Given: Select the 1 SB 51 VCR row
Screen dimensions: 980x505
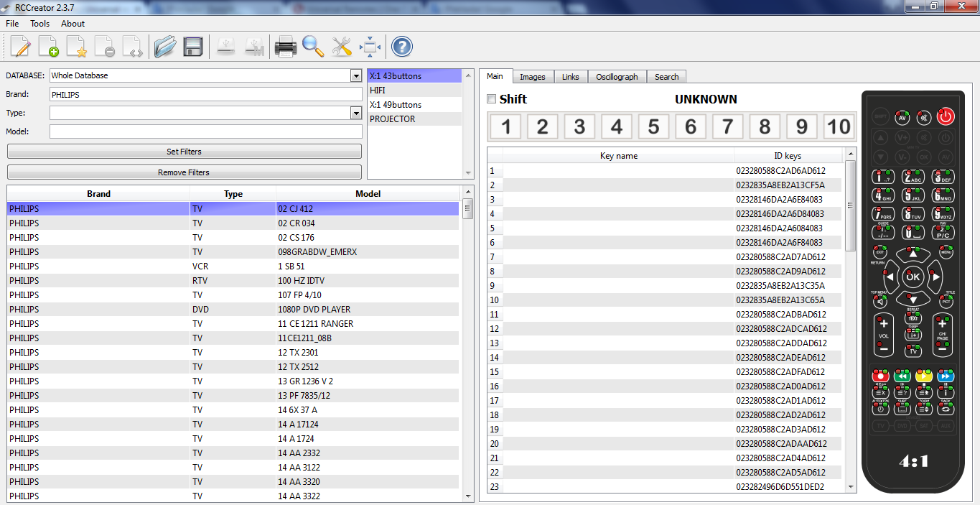Looking at the screenshot, I should click(233, 266).
